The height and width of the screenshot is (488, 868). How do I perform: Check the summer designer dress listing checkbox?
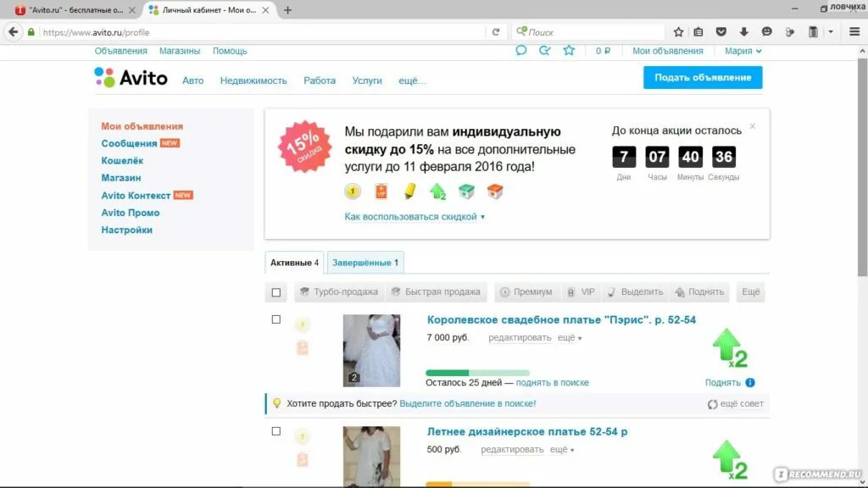coord(276,431)
